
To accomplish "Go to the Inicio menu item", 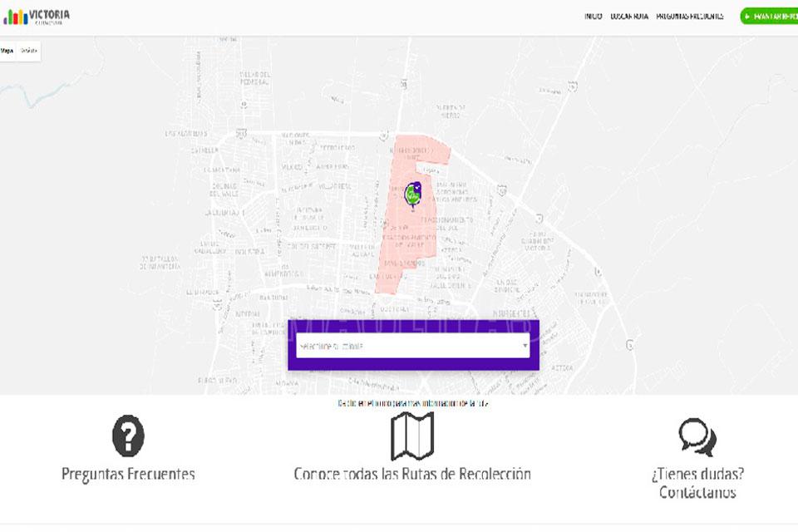I will 593,16.
